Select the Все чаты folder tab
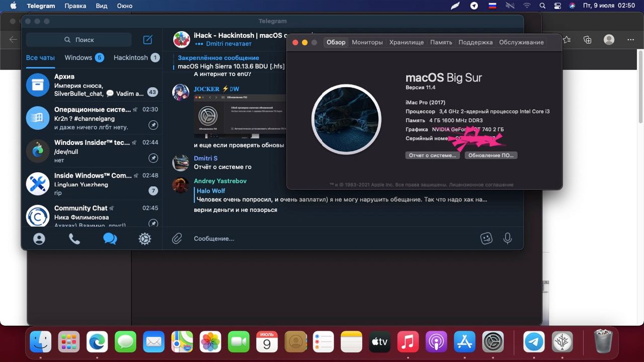Screen dimensions: 644x362 40,57
